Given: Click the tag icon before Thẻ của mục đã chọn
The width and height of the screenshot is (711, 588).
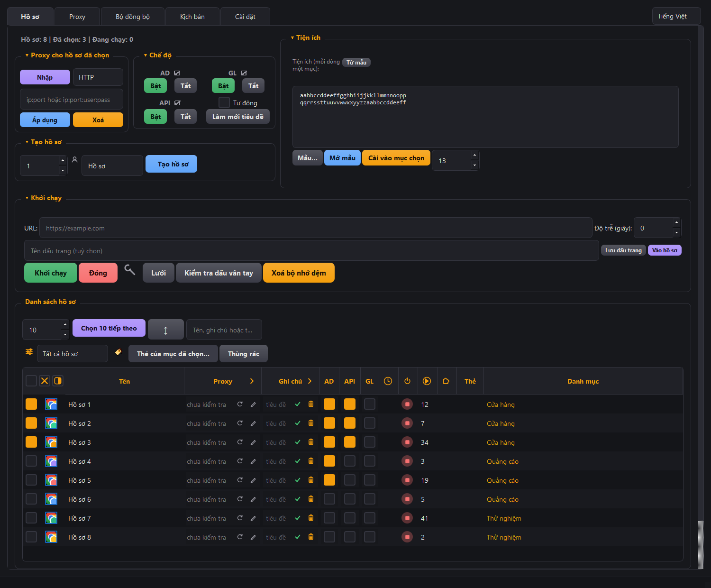Looking at the screenshot, I should (x=118, y=352).
